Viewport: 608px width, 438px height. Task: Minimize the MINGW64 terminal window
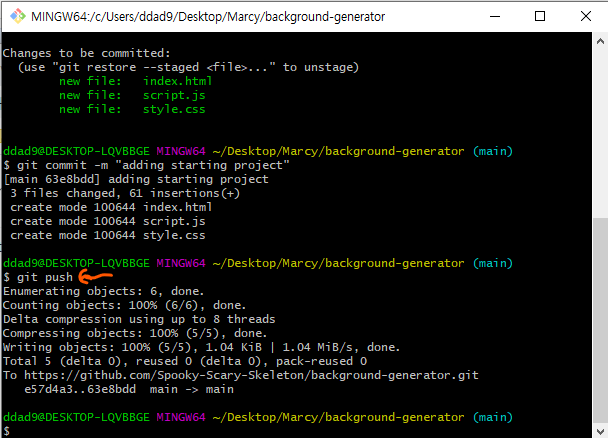click(x=495, y=16)
